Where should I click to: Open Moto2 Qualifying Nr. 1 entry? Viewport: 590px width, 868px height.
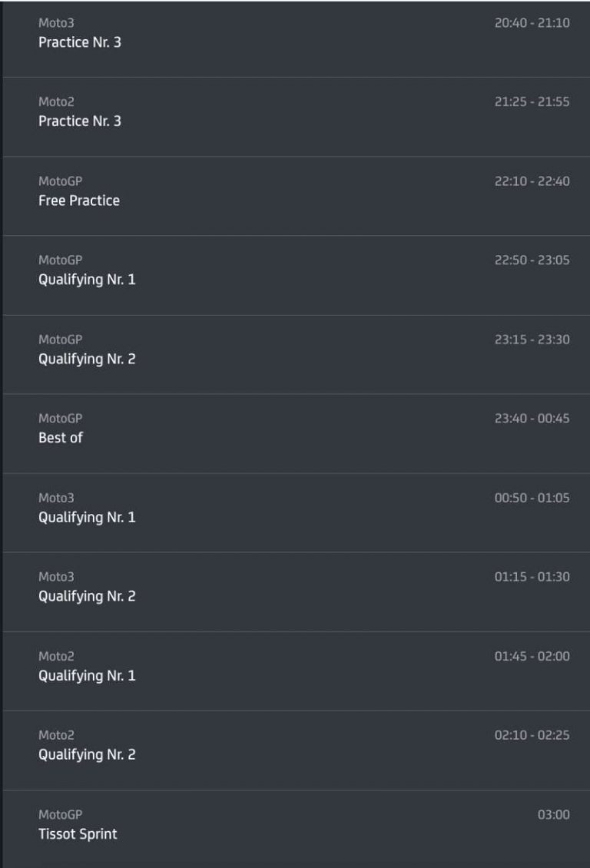coord(296,671)
